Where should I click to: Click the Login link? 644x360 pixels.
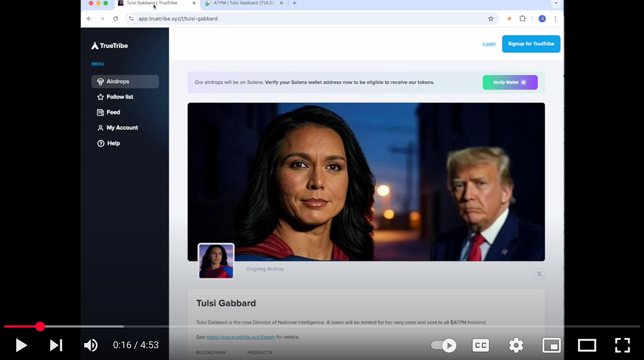[x=489, y=44]
